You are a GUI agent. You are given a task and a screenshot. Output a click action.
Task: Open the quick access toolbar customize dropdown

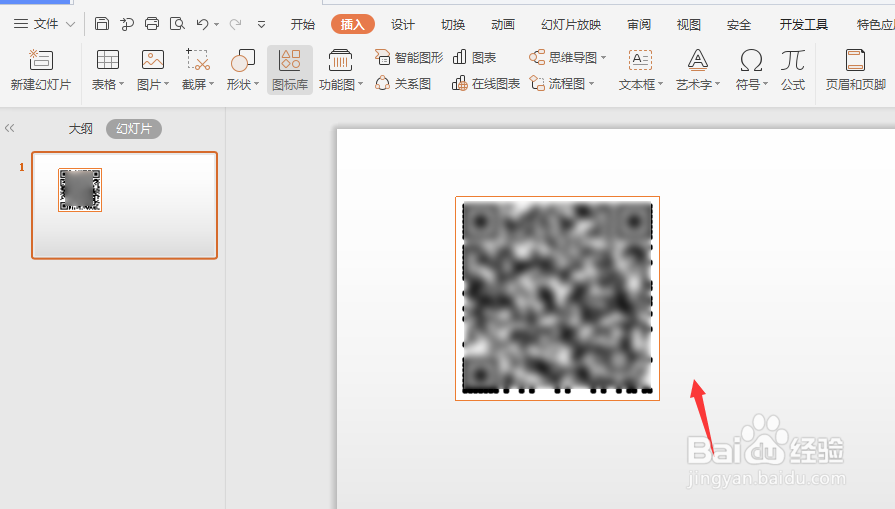261,25
